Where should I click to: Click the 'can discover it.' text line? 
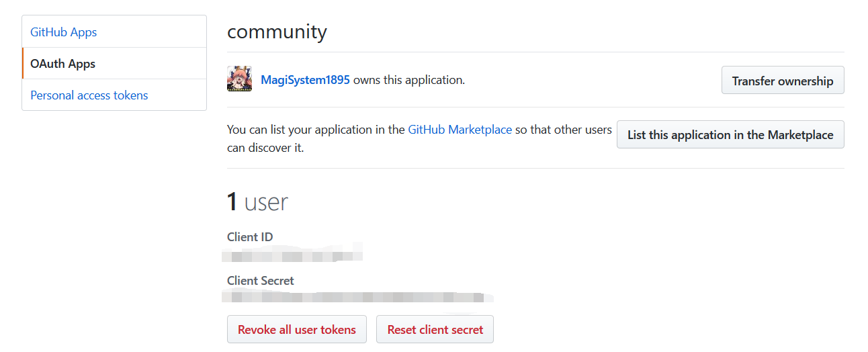click(x=265, y=148)
